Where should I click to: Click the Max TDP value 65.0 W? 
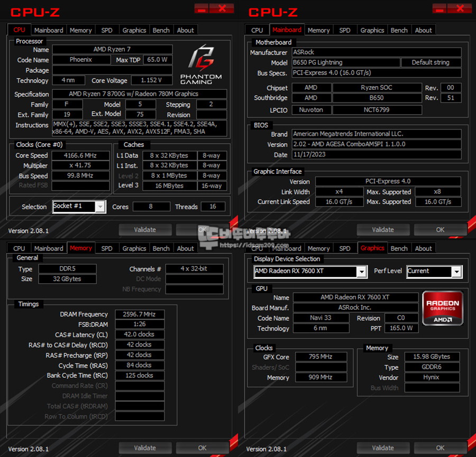pos(157,60)
